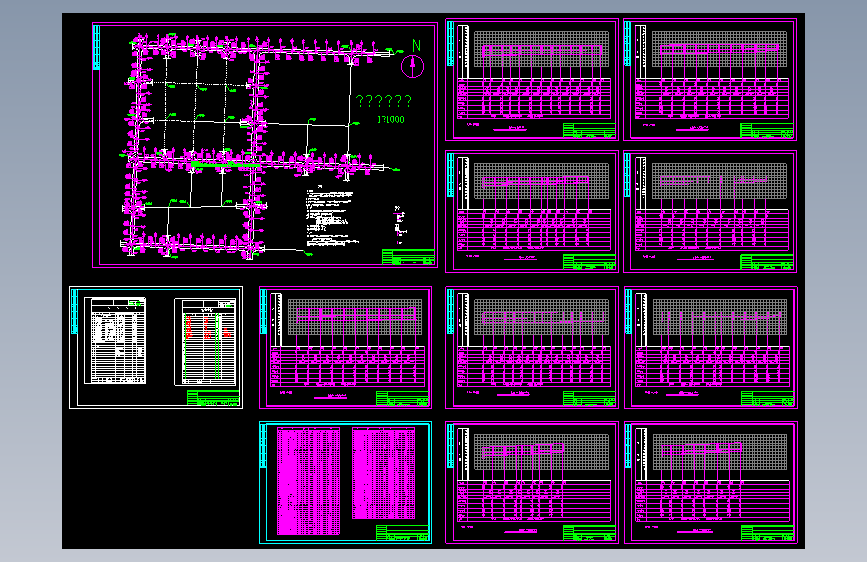Select the green "??????" title text
The image size is (867, 562).
384,101
